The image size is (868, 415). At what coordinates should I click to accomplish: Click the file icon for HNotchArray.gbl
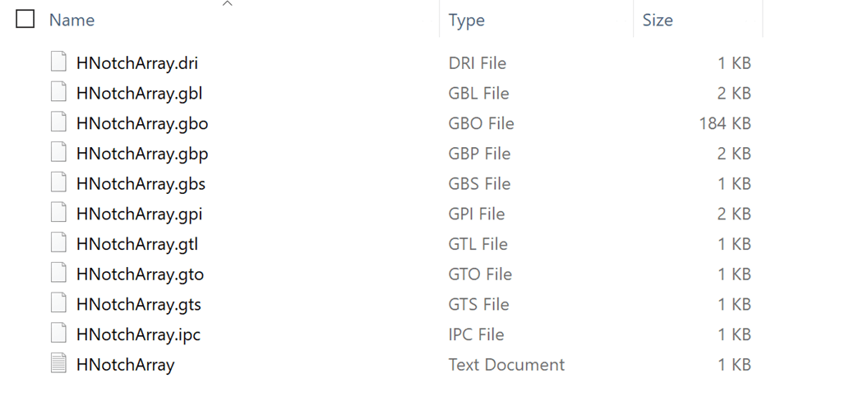(x=58, y=93)
